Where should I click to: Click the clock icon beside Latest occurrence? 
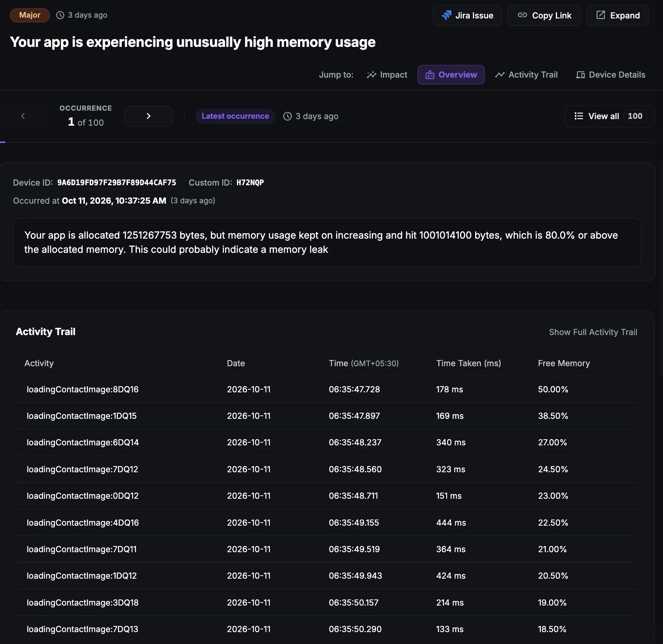pos(287,116)
